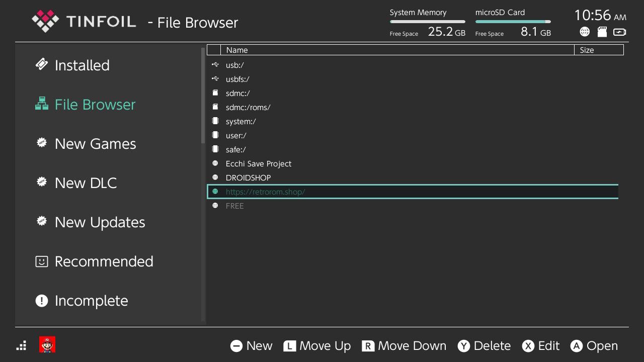Screen dimensions: 644x362
Task: Click the File Browser network icon
Action: (42, 104)
